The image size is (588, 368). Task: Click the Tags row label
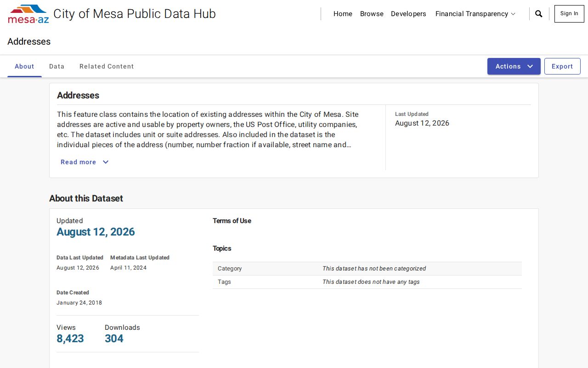[224, 282]
